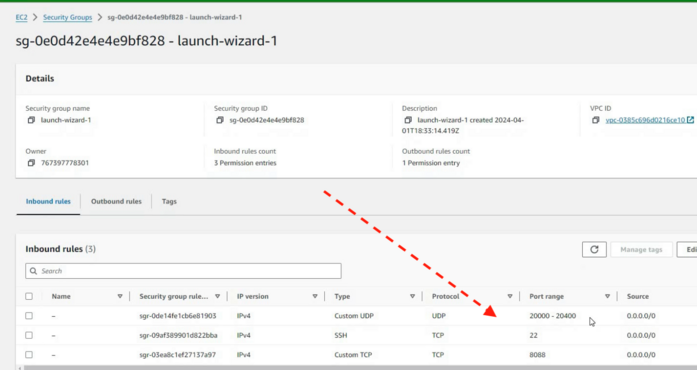Go to EC2 breadcrumb link
This screenshot has height=370, width=697.
[x=21, y=17]
